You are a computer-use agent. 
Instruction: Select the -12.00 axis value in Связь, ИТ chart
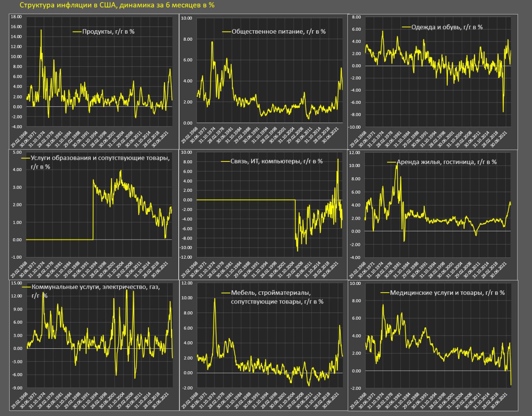tap(186, 257)
